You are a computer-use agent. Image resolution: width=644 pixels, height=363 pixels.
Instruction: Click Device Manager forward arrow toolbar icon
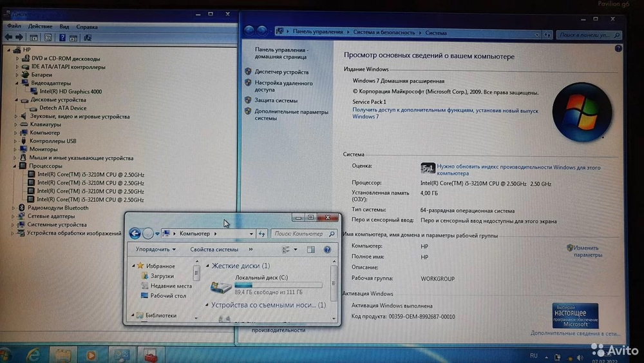(x=19, y=37)
